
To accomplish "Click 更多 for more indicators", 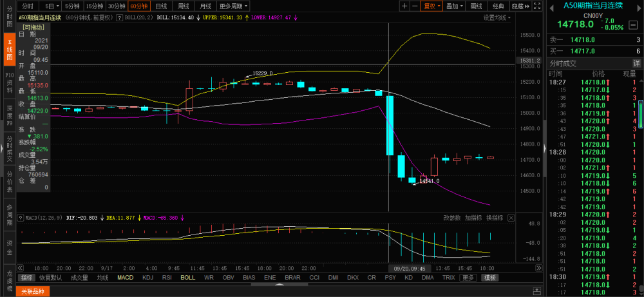I will pyautogui.click(x=468, y=278).
